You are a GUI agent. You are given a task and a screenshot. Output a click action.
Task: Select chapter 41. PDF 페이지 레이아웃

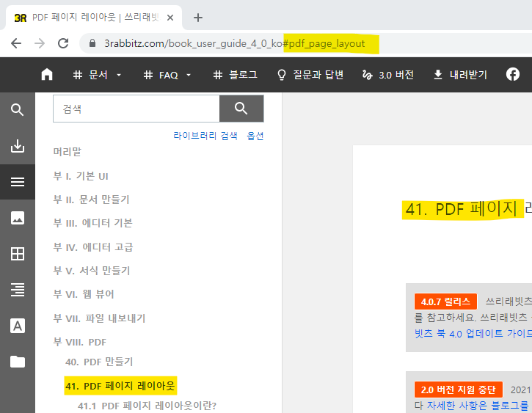tap(120, 386)
